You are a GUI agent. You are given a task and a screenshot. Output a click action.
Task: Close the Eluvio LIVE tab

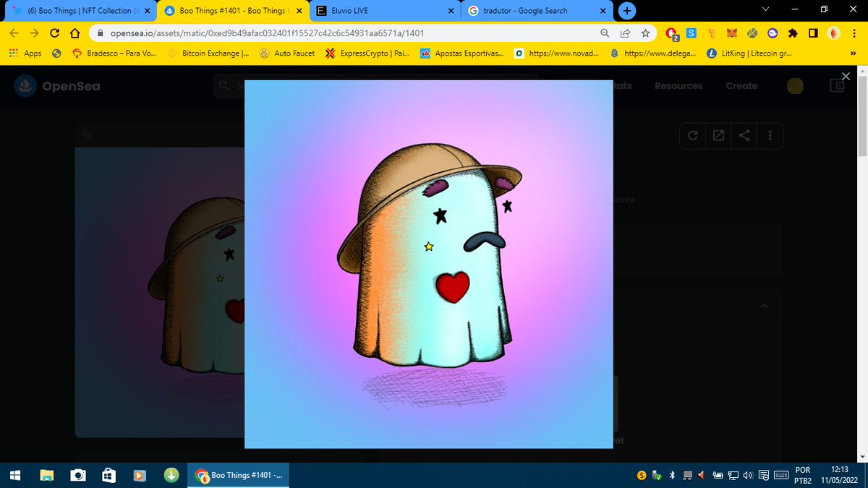pyautogui.click(x=451, y=11)
